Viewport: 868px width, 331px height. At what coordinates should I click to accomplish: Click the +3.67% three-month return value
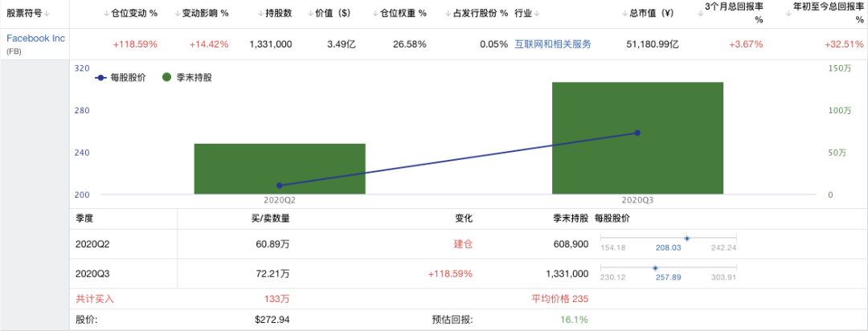tap(747, 44)
